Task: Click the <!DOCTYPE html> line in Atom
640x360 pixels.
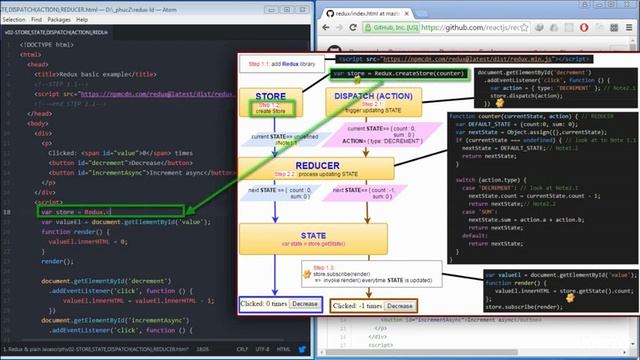Action: (47, 45)
